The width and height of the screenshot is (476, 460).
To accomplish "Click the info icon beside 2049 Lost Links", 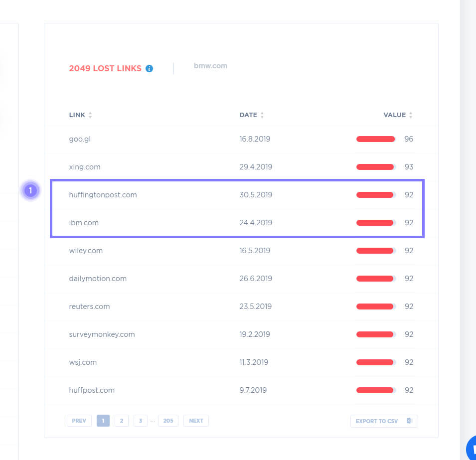I will click(x=149, y=69).
